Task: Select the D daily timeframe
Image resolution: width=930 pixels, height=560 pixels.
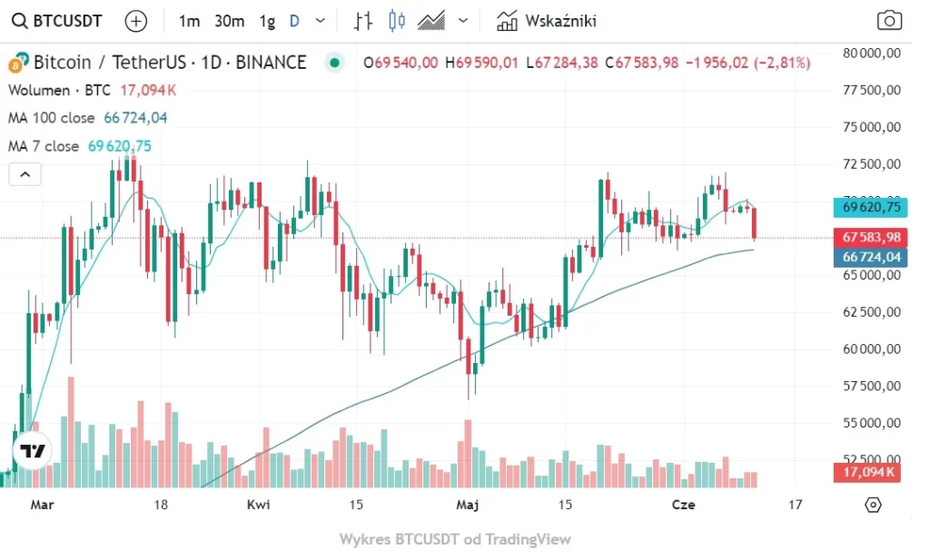Action: tap(294, 21)
